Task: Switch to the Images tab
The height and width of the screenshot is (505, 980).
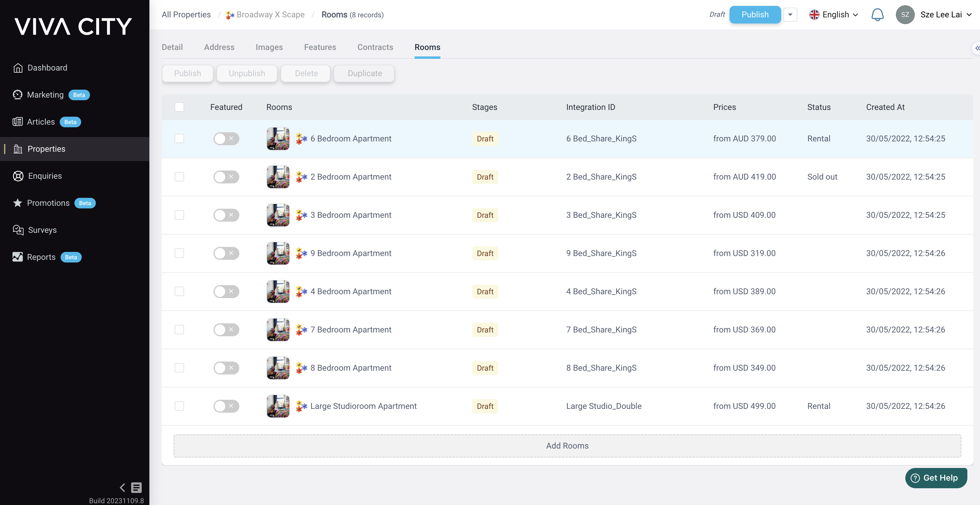Action: [269, 47]
